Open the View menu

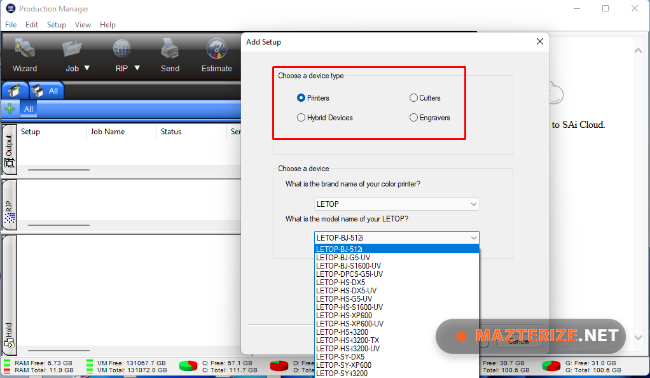pos(83,24)
